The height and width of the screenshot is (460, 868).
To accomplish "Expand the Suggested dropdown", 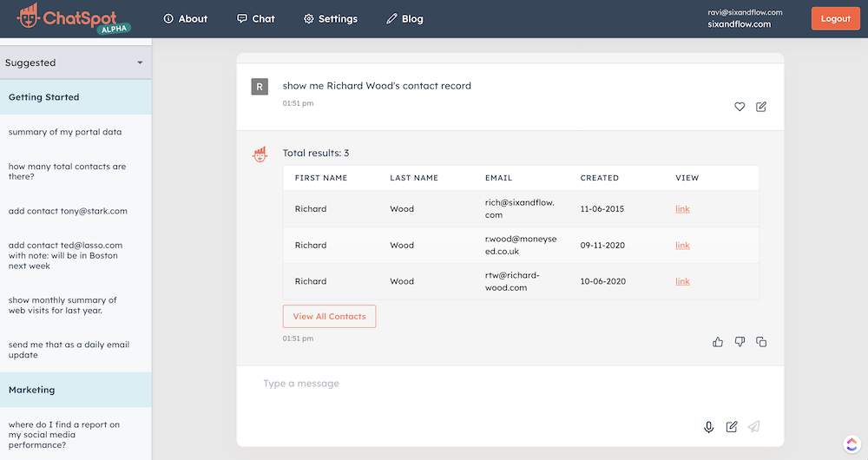I will coord(76,62).
